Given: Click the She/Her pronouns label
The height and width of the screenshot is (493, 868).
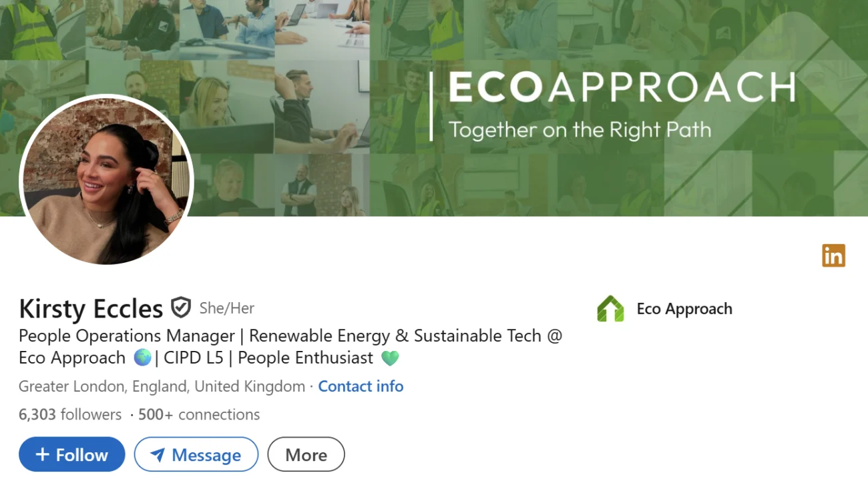Looking at the screenshot, I should [227, 308].
